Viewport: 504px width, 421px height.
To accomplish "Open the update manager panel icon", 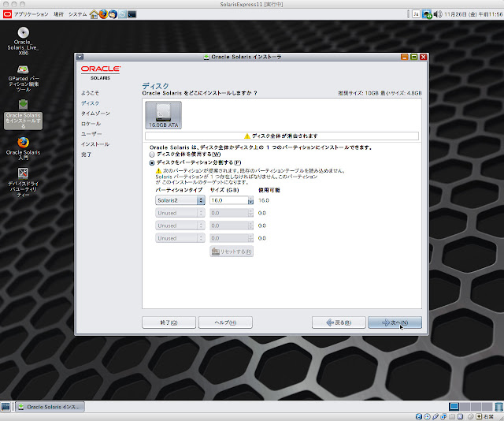I will click(122, 14).
